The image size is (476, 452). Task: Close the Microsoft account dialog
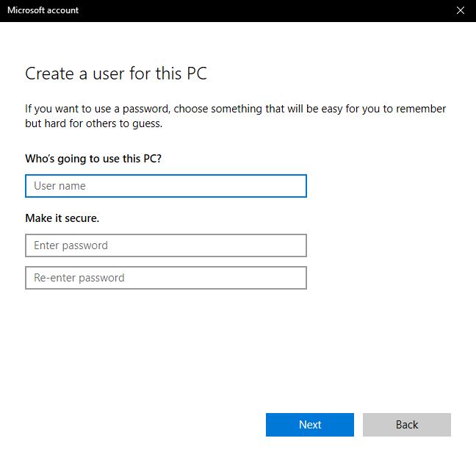[x=461, y=10]
